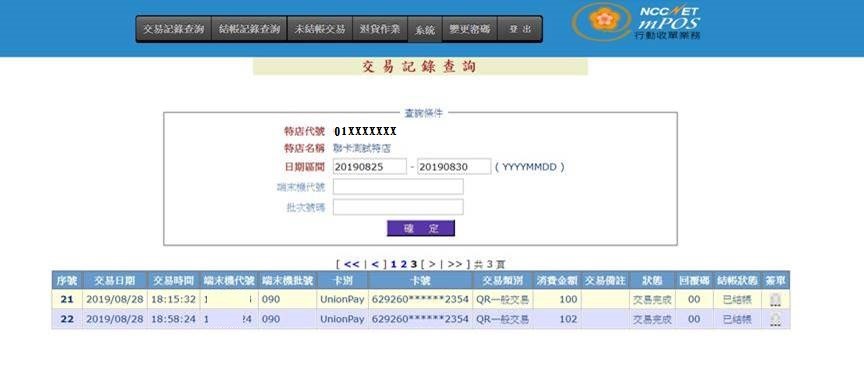Image resolution: width=864 pixels, height=367 pixels.
Task: Open receipt icon for transaction 22
Action: tap(775, 319)
